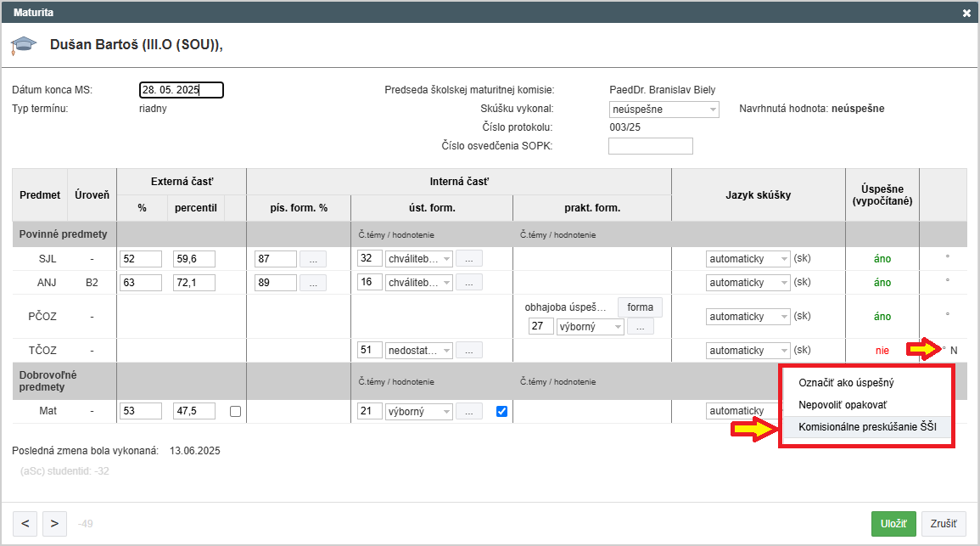Click the 'Číslo osvedčenia SOPK' input field
The image size is (980, 546).
650,146
